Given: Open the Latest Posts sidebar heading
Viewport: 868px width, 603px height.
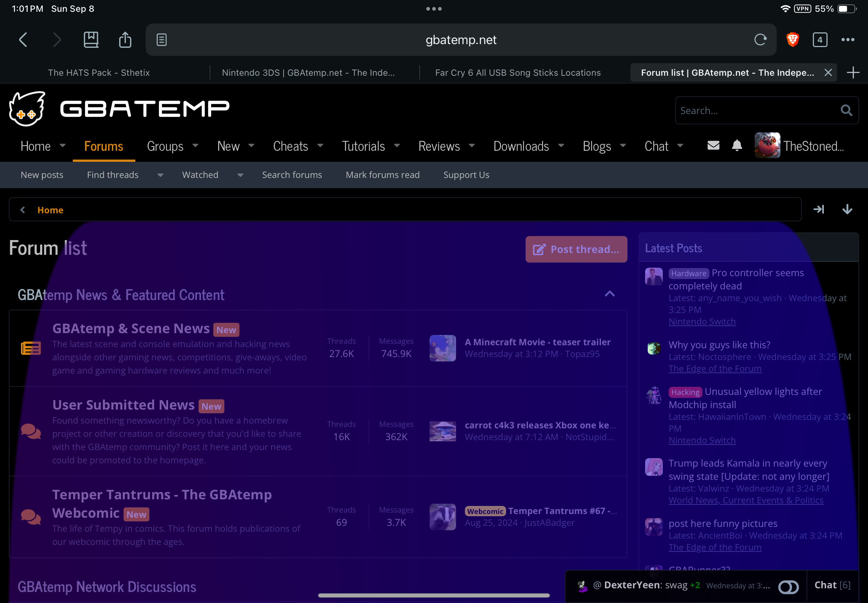Looking at the screenshot, I should point(673,248).
